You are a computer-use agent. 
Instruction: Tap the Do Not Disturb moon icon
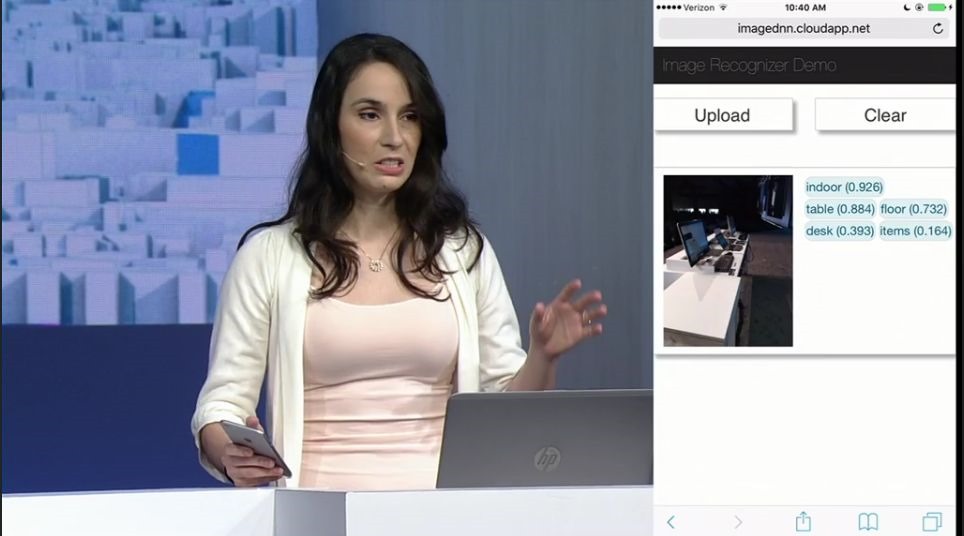(x=907, y=7)
